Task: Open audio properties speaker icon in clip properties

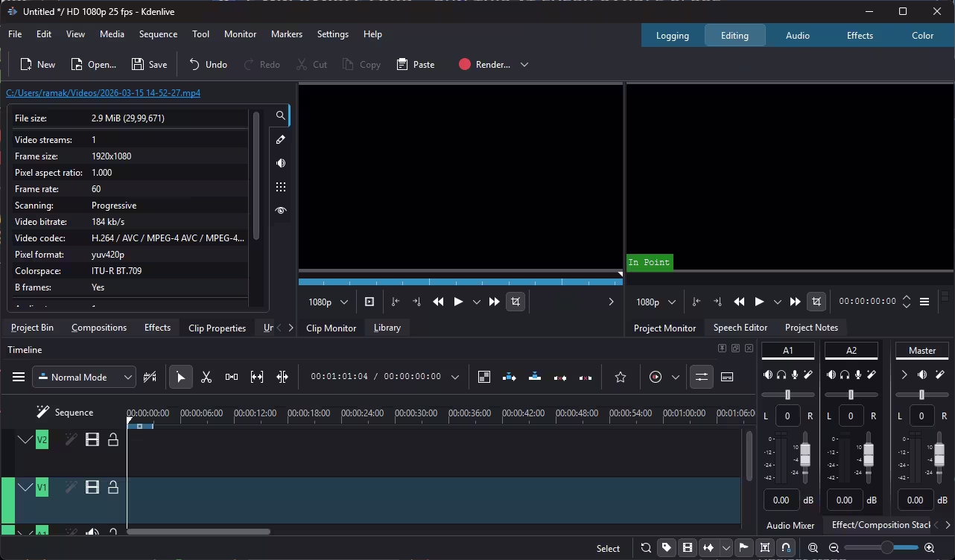Action: coord(281,163)
